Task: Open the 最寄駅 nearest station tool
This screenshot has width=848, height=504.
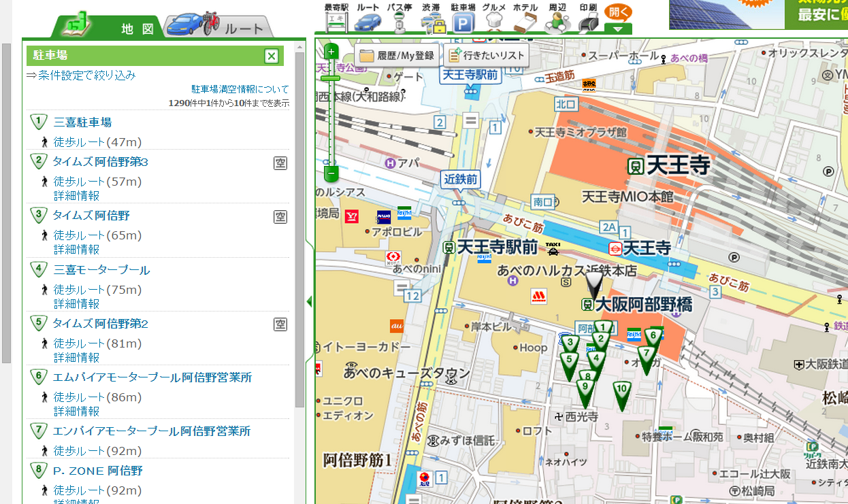Action: [x=336, y=18]
